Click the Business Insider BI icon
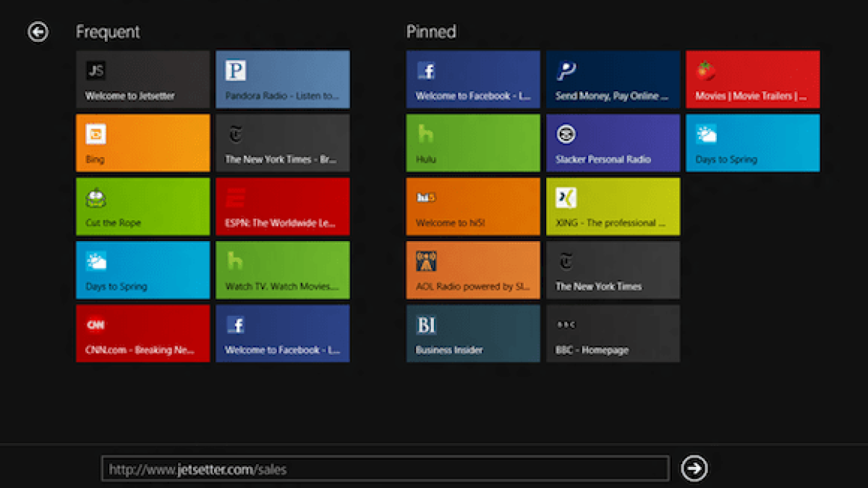The width and height of the screenshot is (868, 488). 426,325
